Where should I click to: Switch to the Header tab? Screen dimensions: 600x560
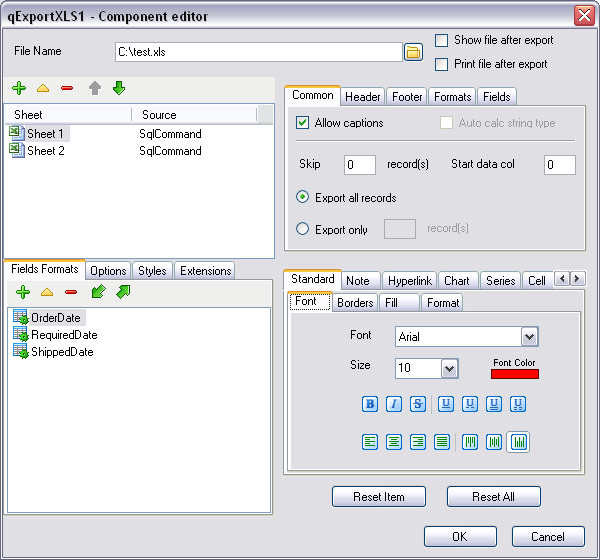tap(363, 97)
